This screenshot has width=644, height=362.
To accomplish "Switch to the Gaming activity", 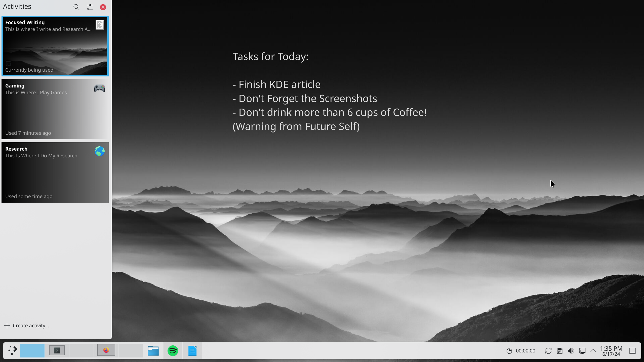I will tap(55, 109).
